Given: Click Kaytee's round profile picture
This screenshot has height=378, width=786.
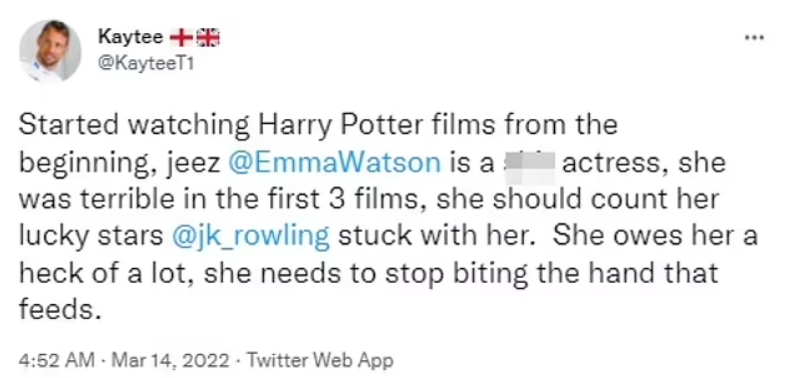Looking at the screenshot, I should [x=50, y=51].
